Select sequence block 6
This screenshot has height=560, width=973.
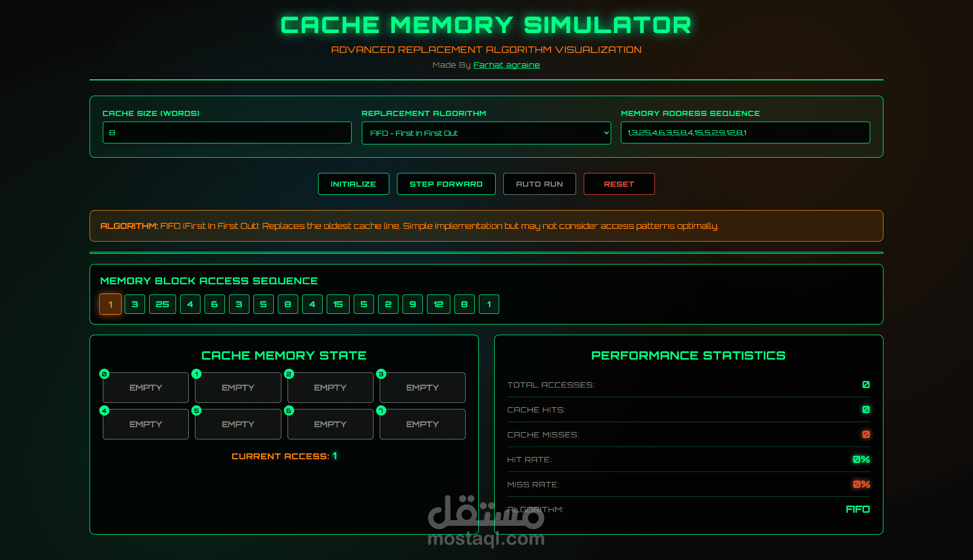click(215, 304)
